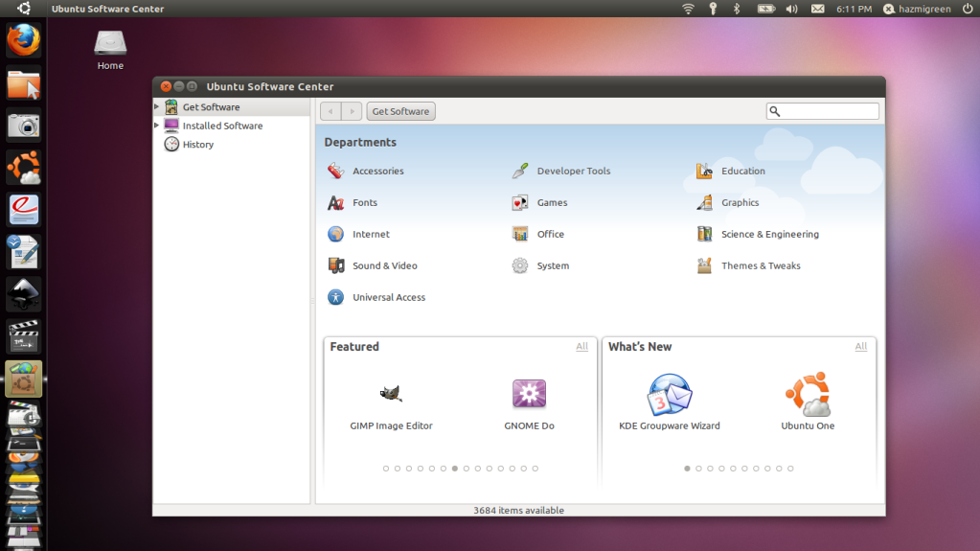Open the Developer Tools department icon
Image resolution: width=980 pixels, height=551 pixels.
pyautogui.click(x=520, y=171)
